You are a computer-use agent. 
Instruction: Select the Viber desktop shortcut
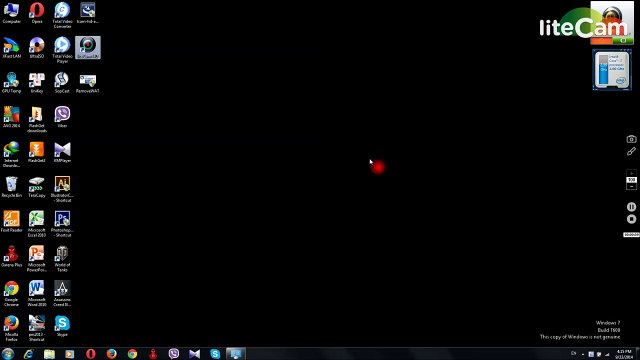click(62, 118)
